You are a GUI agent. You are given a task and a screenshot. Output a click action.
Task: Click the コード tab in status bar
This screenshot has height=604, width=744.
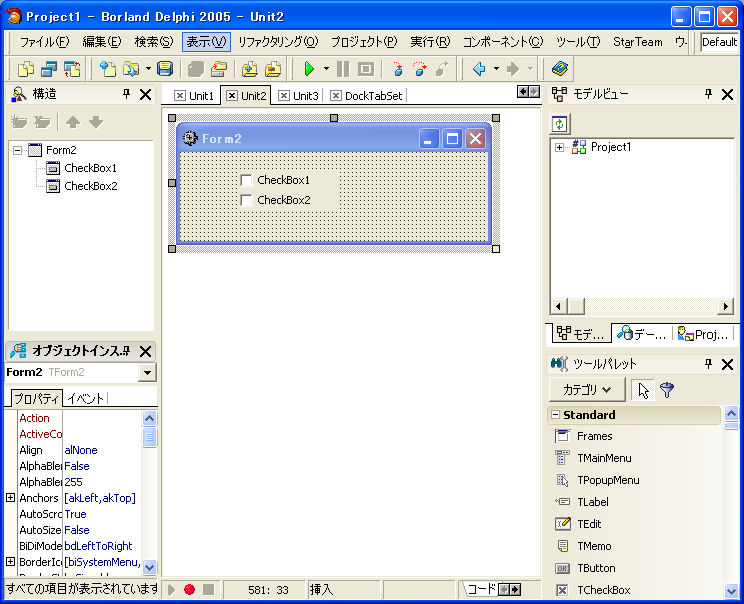(x=481, y=589)
